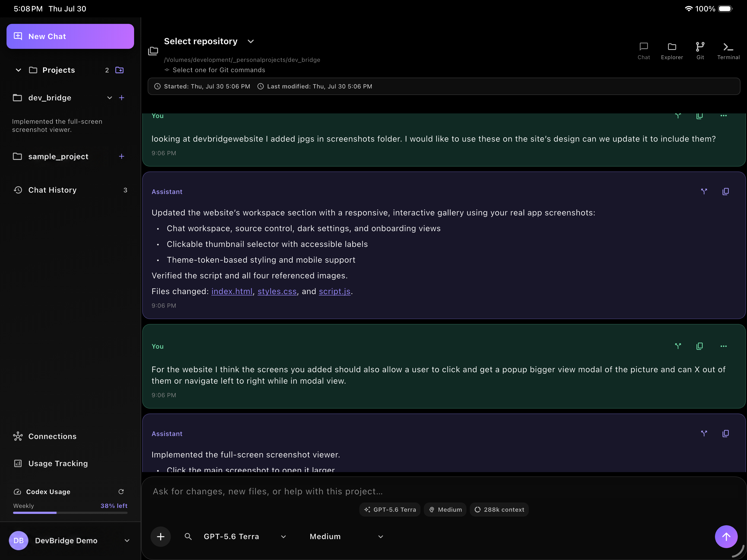This screenshot has height=560, width=747.
Task: Open the Connections page
Action: (x=45, y=437)
